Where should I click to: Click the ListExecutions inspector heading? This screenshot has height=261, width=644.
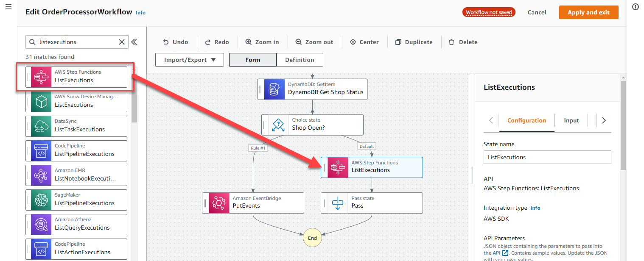(509, 87)
